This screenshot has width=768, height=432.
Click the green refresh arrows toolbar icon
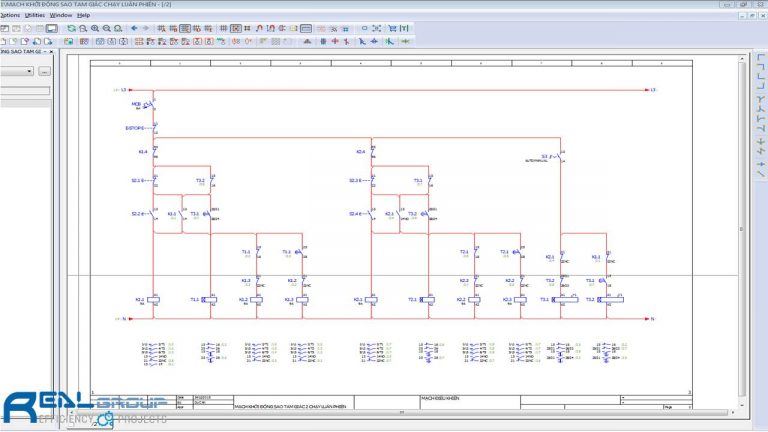point(71,28)
